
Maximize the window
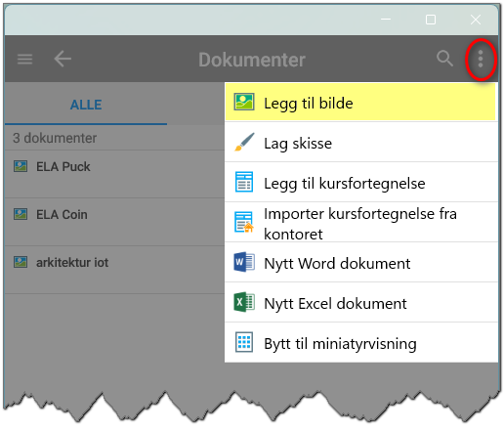pyautogui.click(x=431, y=20)
